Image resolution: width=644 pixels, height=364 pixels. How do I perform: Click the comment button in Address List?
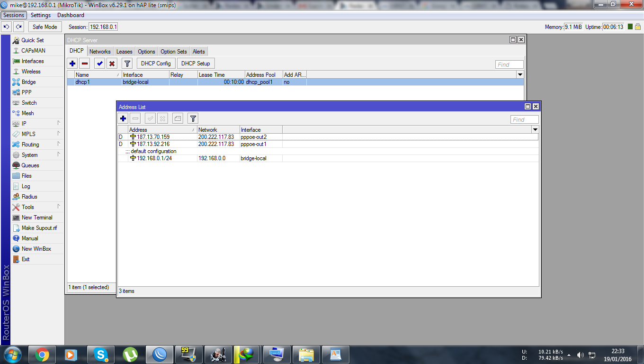pos(178,118)
